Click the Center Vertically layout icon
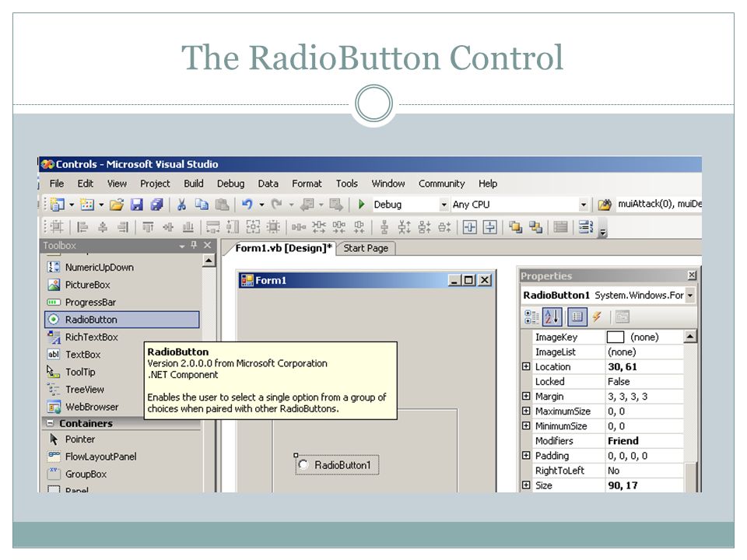Viewport: 747px width, 560px height. (489, 227)
